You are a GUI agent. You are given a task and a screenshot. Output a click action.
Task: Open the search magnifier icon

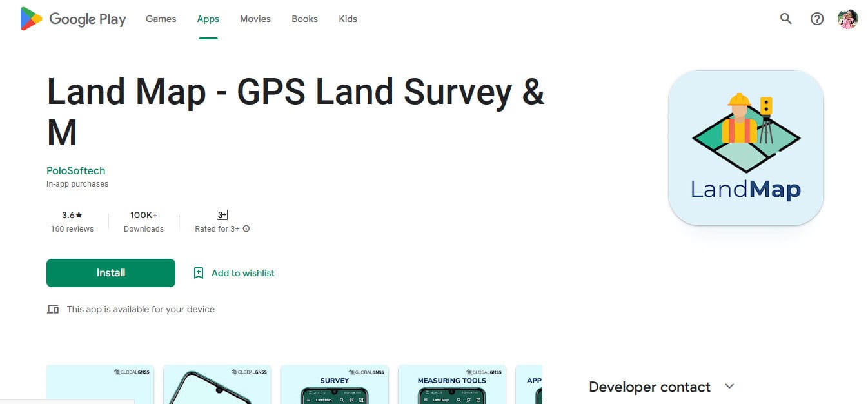tap(785, 19)
